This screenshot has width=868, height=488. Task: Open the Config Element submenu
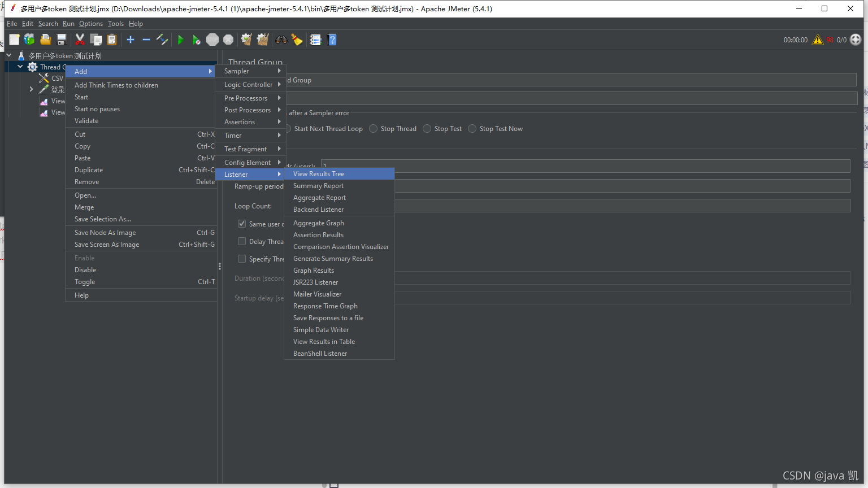coord(251,163)
